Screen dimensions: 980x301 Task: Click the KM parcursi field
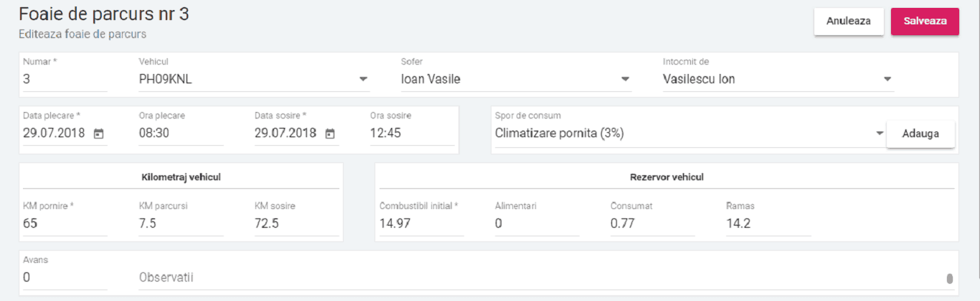tap(181, 224)
